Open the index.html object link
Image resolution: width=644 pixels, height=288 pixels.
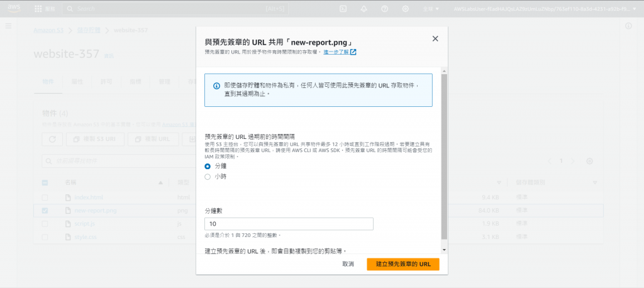click(89, 197)
